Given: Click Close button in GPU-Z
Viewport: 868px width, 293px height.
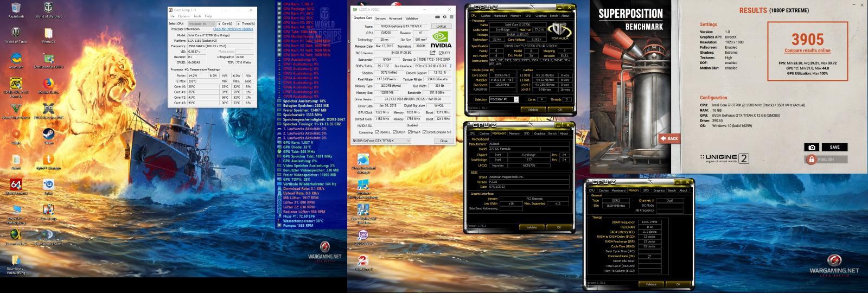Looking at the screenshot, I should point(444,141).
